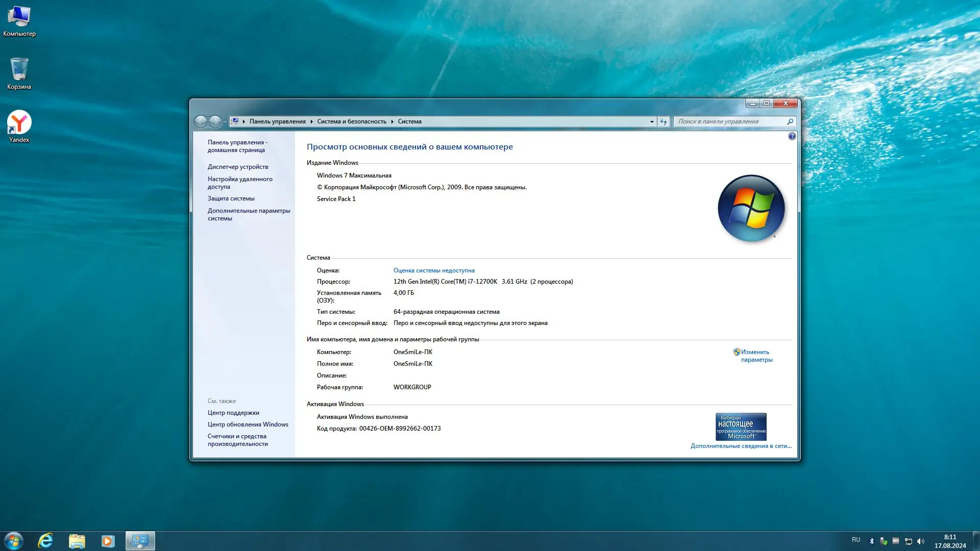980x551 pixels.
Task: Open "Центр обновления Windows" link
Action: pyautogui.click(x=248, y=424)
